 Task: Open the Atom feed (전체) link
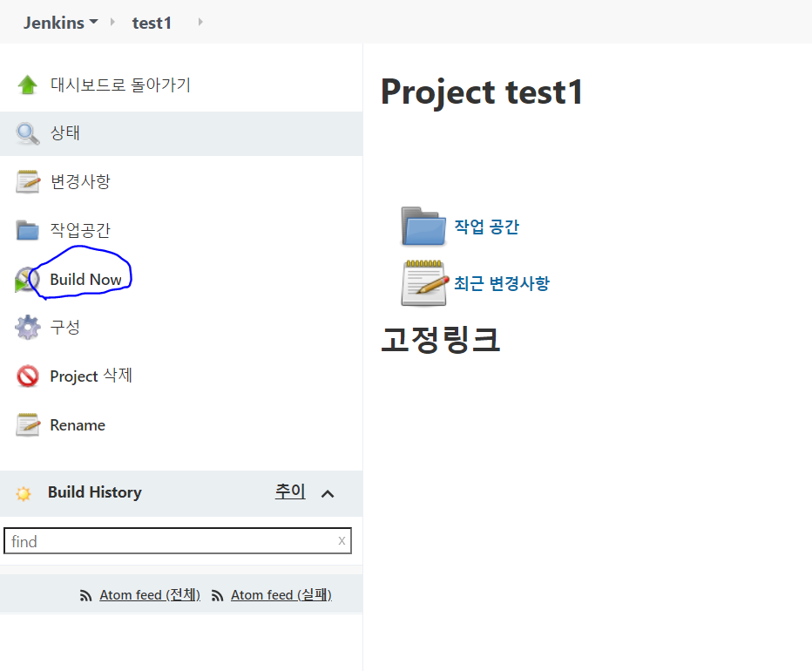click(x=150, y=595)
